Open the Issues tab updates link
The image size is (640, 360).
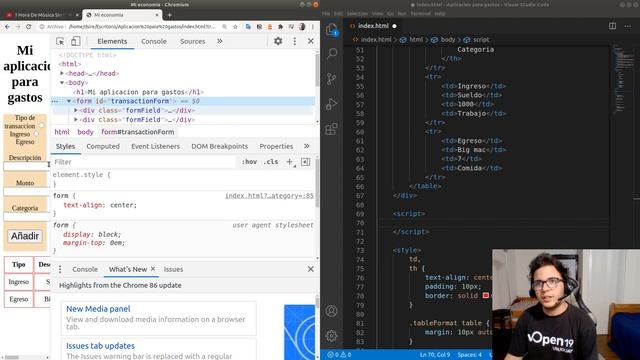[100, 346]
